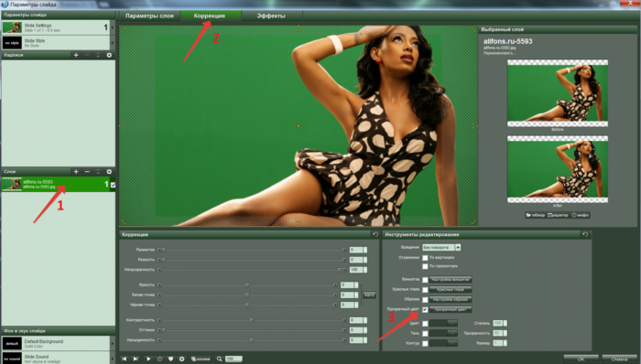This screenshot has width=641, height=364.
Task: Reorder layers with Слои up-down icon
Action: (x=98, y=172)
